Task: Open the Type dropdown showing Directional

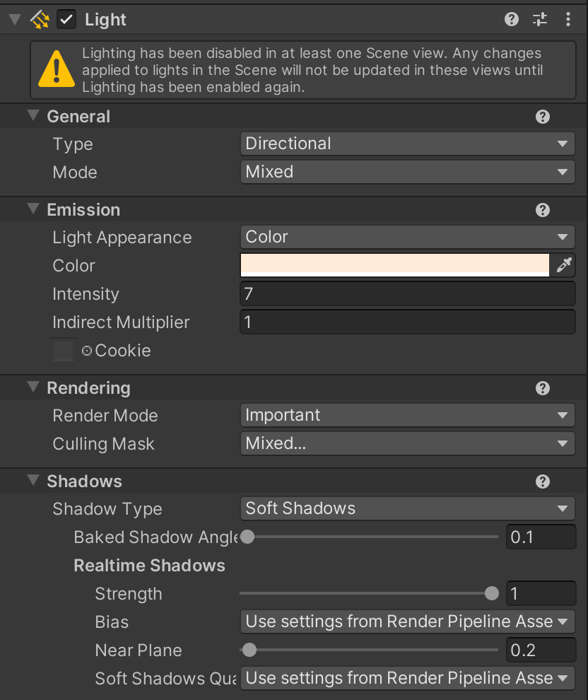Action: (407, 144)
